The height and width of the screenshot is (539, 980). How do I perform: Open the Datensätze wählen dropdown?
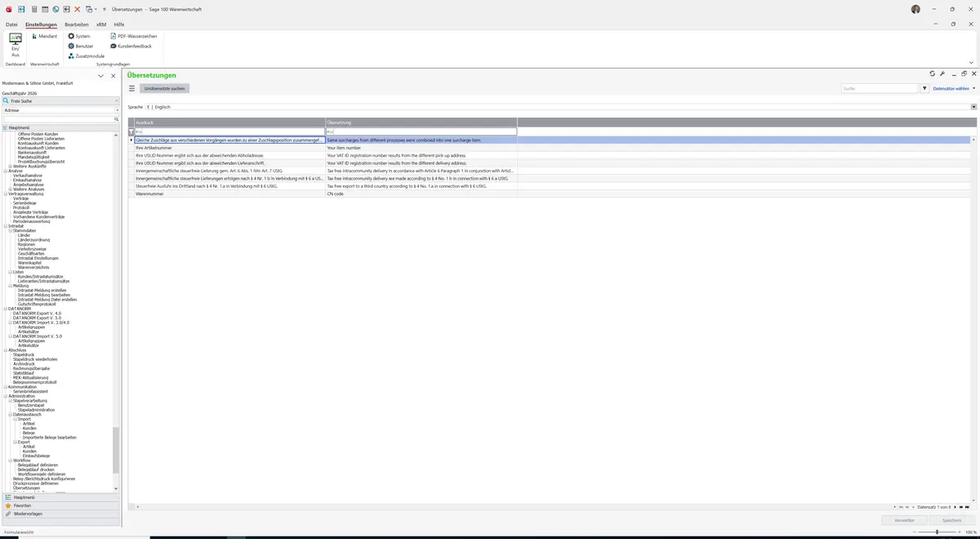(954, 88)
